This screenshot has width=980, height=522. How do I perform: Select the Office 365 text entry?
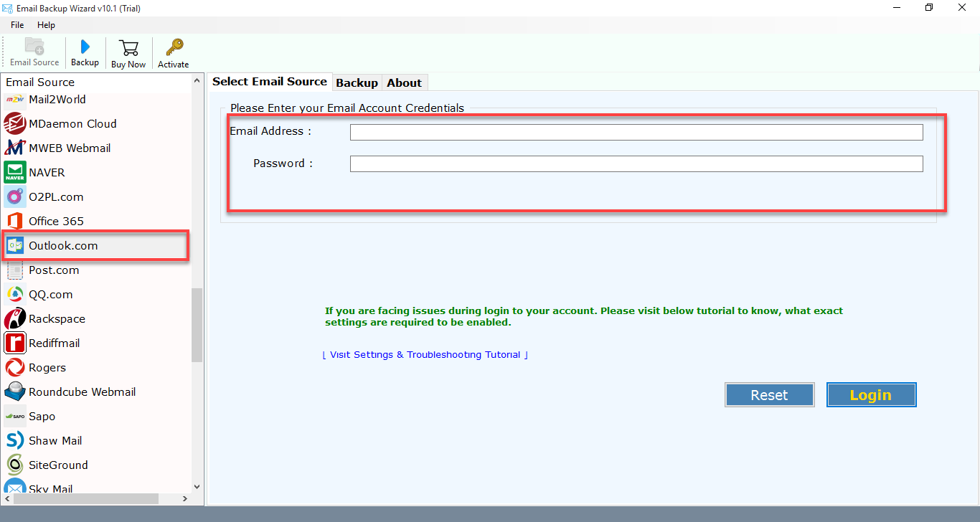point(56,221)
